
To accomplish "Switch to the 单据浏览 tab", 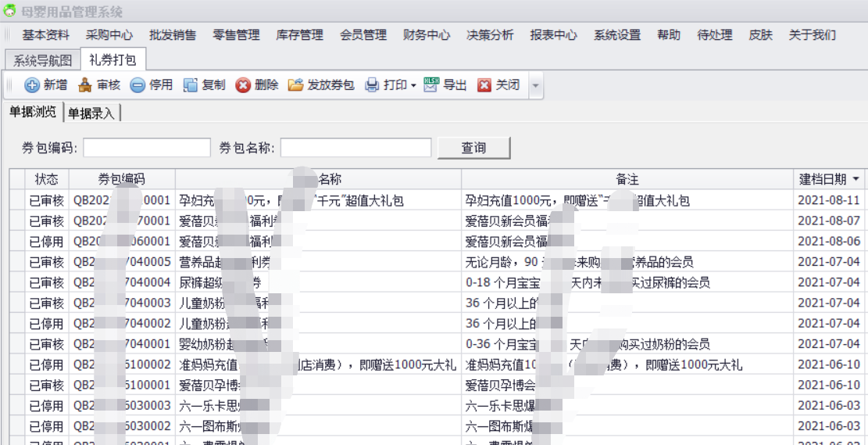I will (x=33, y=113).
